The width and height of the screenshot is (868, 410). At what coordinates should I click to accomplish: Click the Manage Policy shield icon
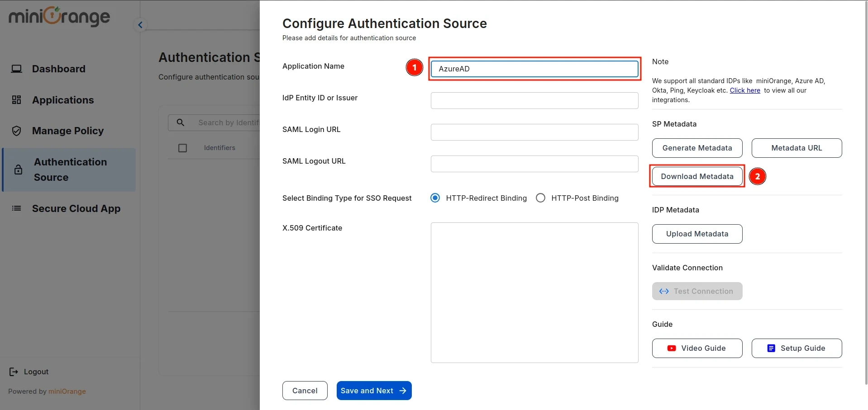coord(17,130)
